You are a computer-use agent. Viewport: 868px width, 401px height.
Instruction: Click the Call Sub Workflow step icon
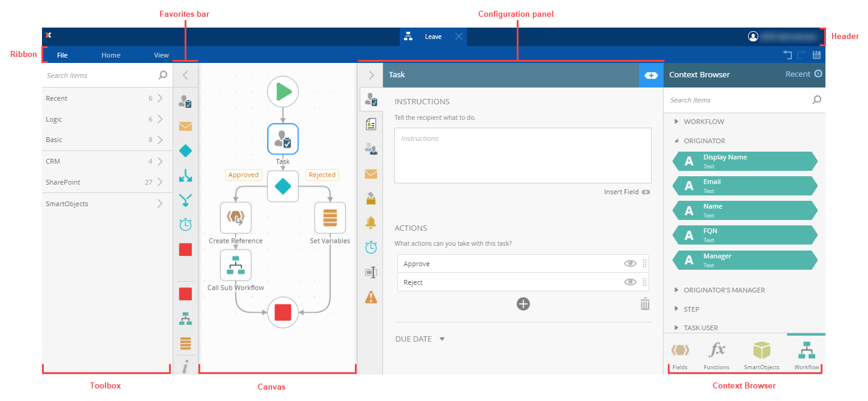point(236,265)
